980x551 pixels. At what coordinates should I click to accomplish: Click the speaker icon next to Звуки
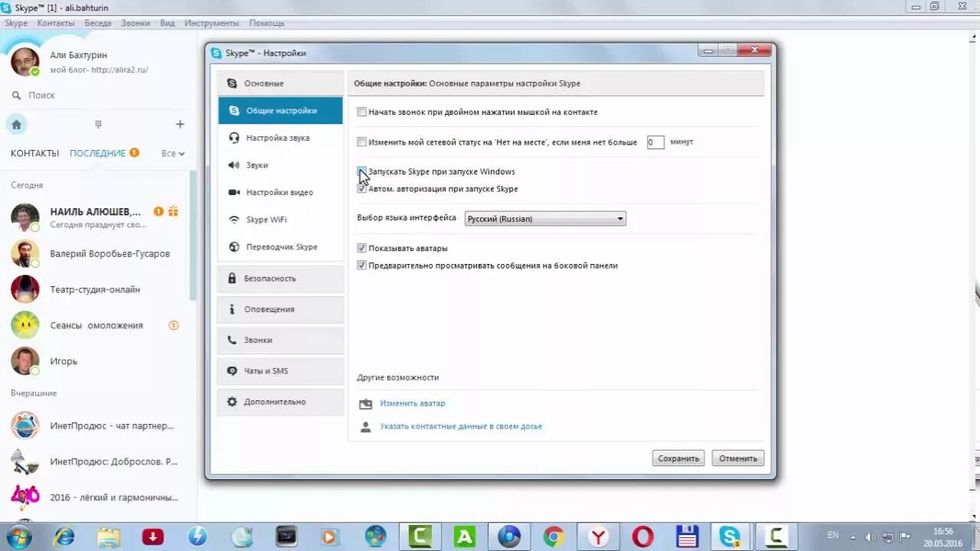click(x=234, y=165)
